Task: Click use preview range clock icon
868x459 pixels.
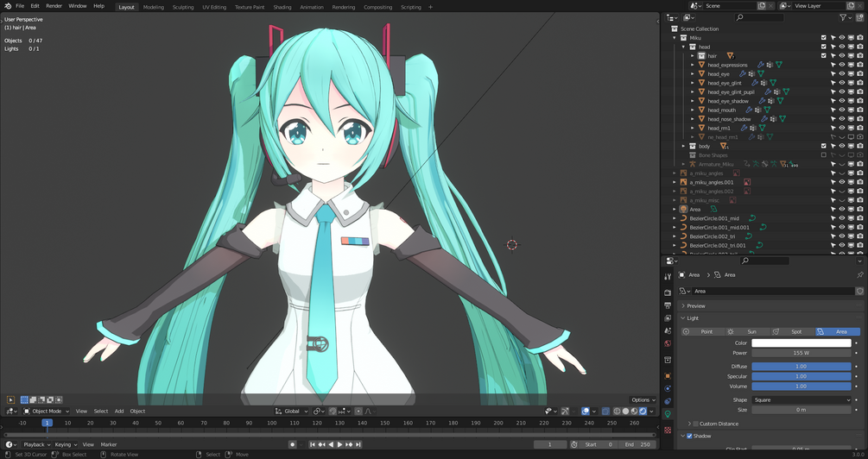Action: 574,444
